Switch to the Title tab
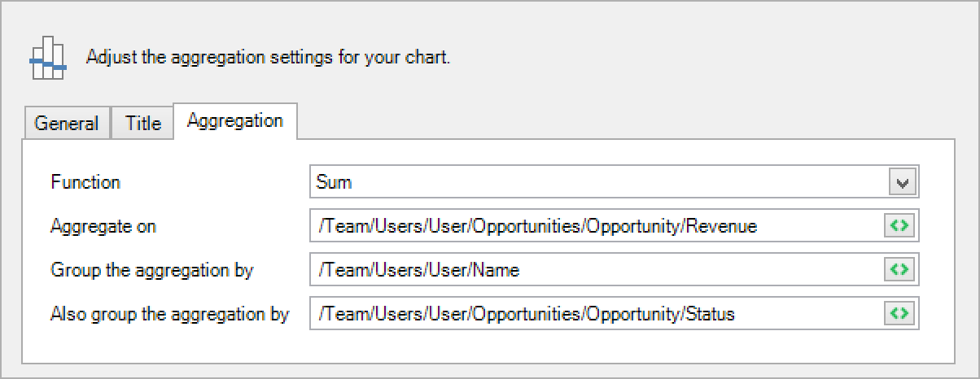Screen dimensions: 980x379 click(142, 124)
